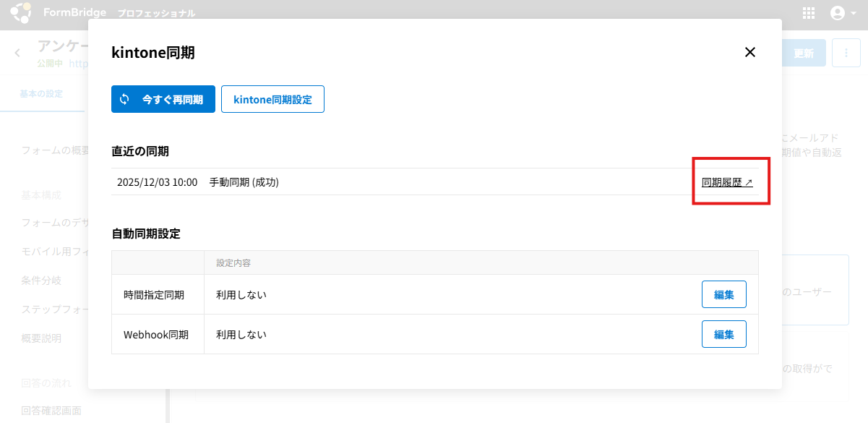Screen dimensions: 868x423
Task: Open the apps grid menu
Action: tap(809, 13)
